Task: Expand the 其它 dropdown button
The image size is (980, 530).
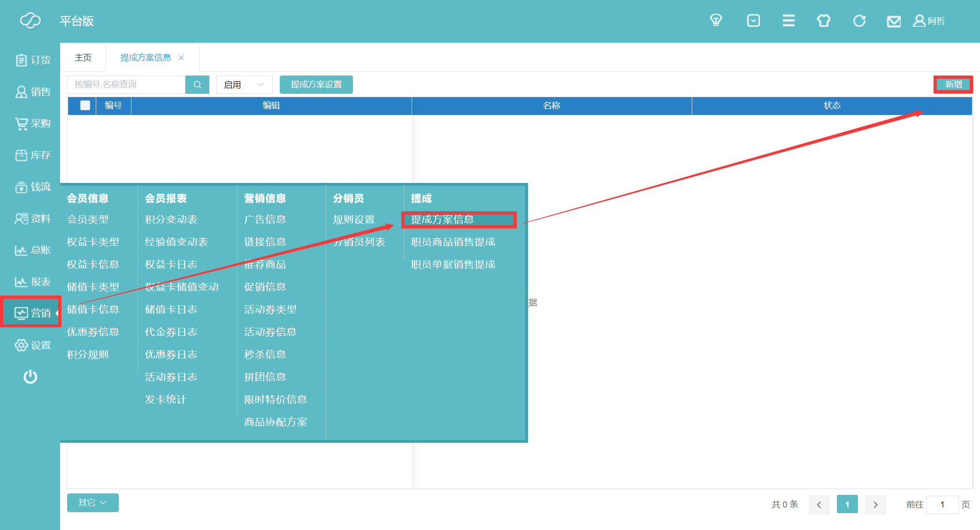Action: tap(92, 503)
